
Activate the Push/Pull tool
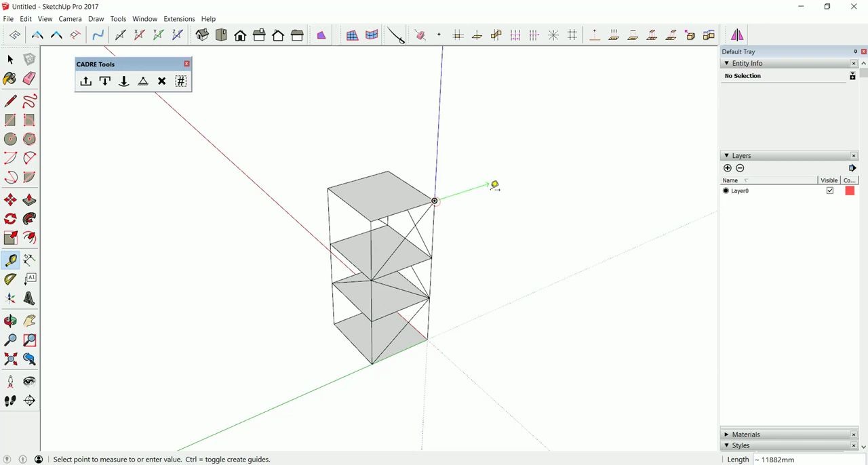(29, 199)
